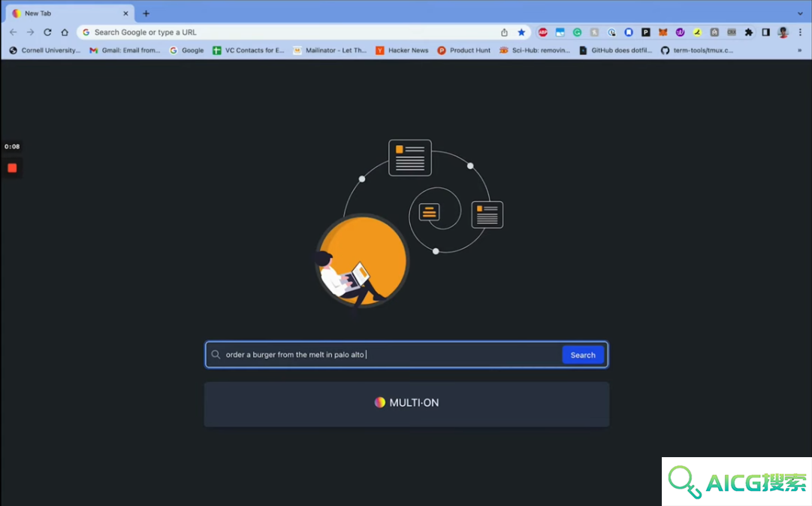The image size is (812, 506).
Task: Open the clock with lock extension
Action: tap(611, 32)
